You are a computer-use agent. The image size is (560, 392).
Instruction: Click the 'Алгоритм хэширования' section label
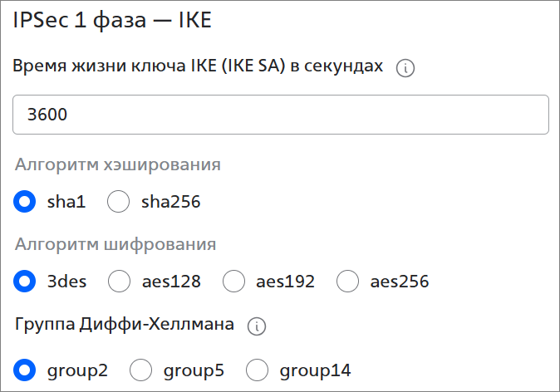(x=118, y=164)
